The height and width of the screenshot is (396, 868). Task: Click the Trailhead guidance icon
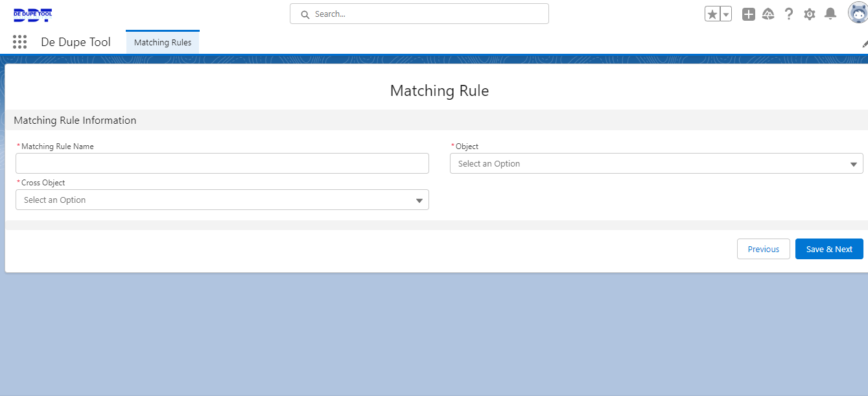click(x=768, y=14)
